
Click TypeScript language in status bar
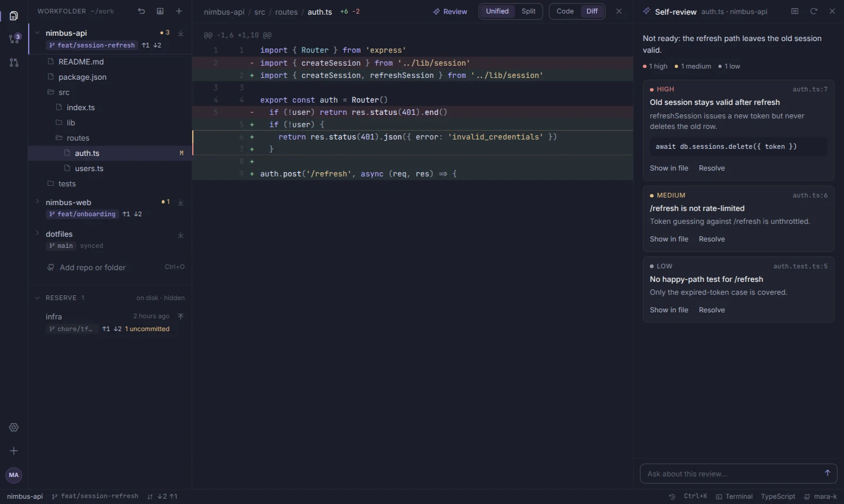tap(778, 496)
